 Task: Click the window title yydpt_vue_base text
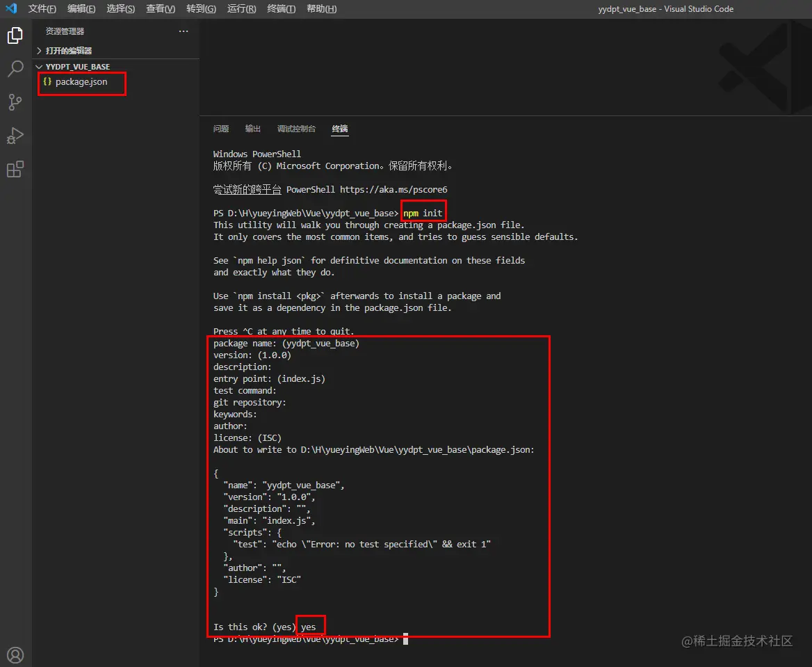pyautogui.click(x=627, y=9)
